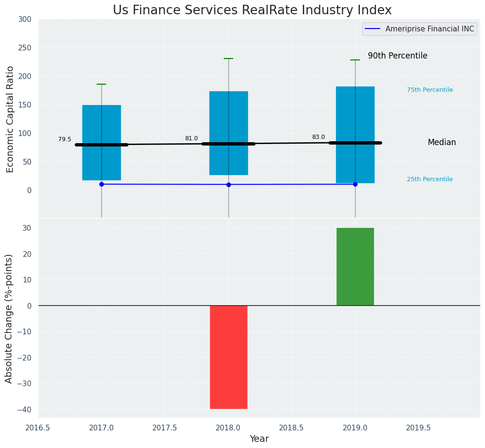Select Ameriprise data point for 2018
Viewport: 485px width, 448px height.
pos(228,185)
